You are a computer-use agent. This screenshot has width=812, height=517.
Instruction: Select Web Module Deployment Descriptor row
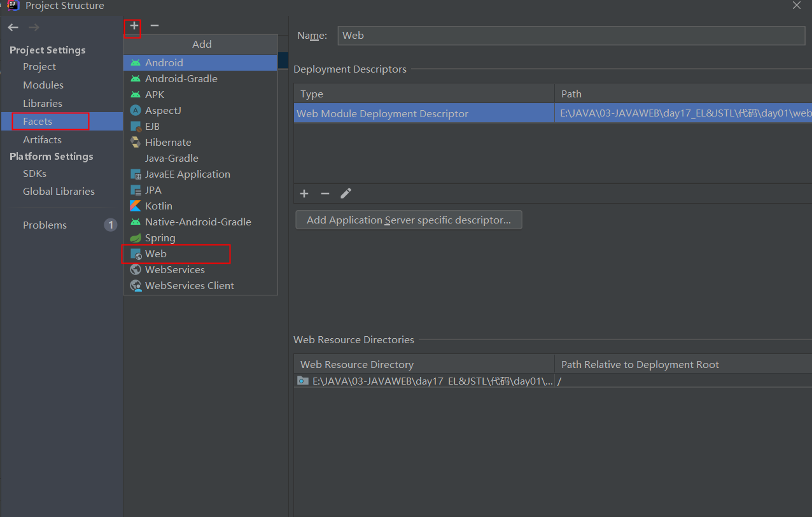click(552, 113)
